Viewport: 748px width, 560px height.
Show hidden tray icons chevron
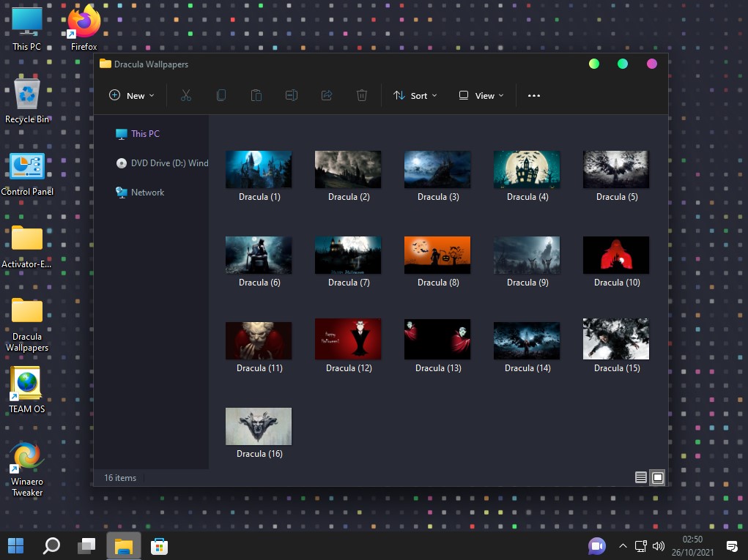point(623,546)
